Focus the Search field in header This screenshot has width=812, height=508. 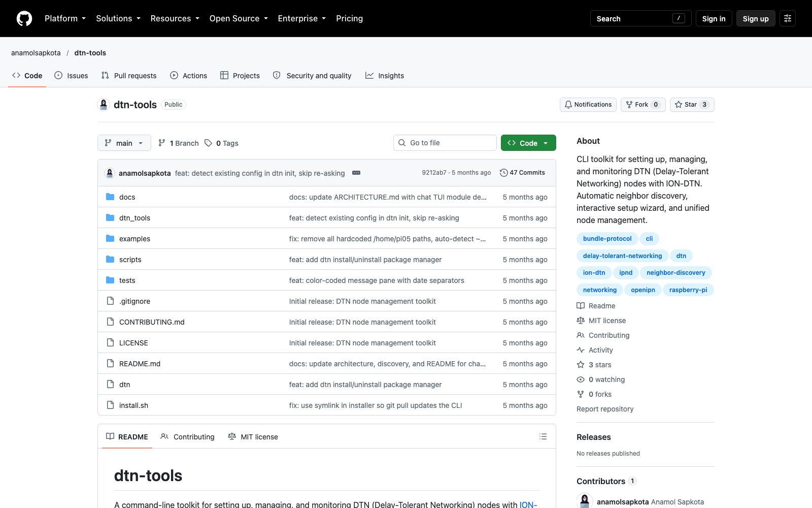640,18
